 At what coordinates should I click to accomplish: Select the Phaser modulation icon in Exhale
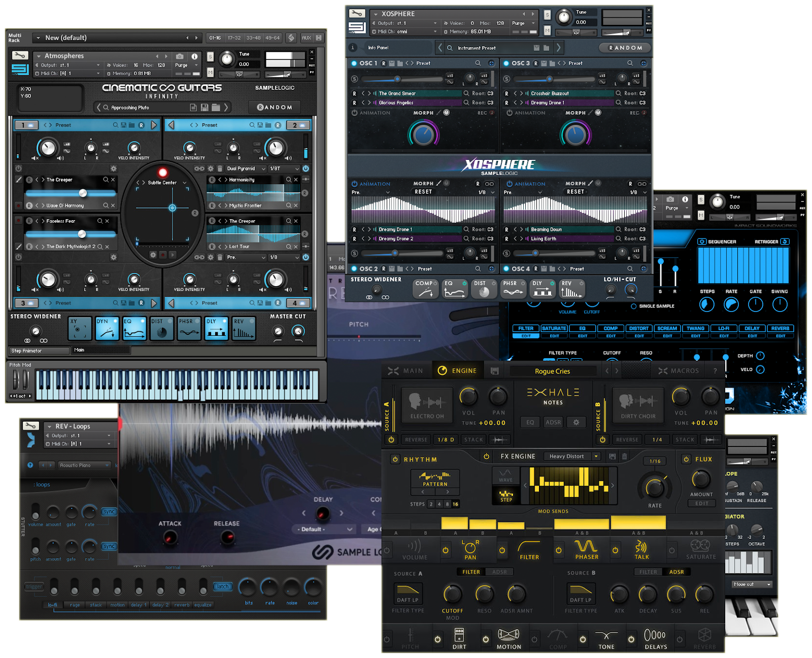pos(586,548)
